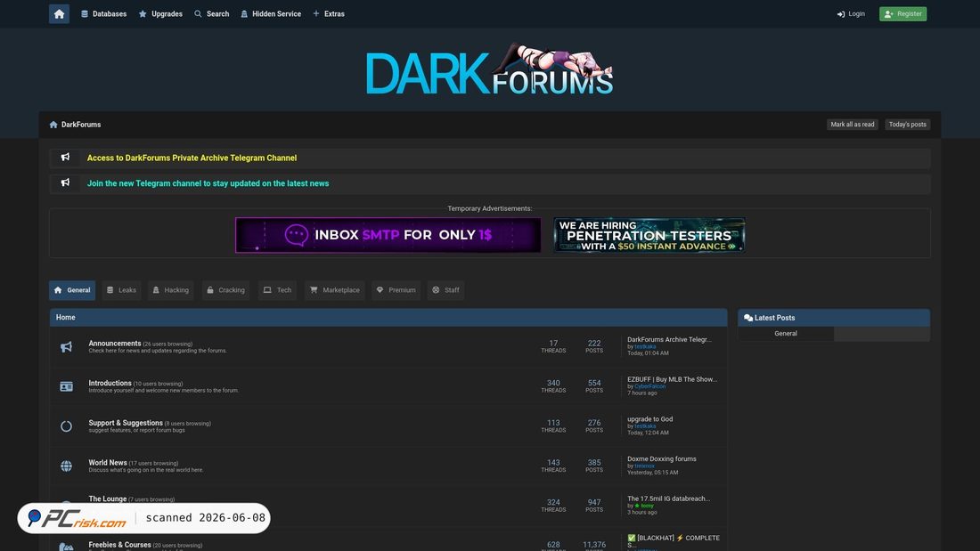This screenshot has width=980, height=551.
Task: Expand the Extras menu
Action: click(329, 13)
